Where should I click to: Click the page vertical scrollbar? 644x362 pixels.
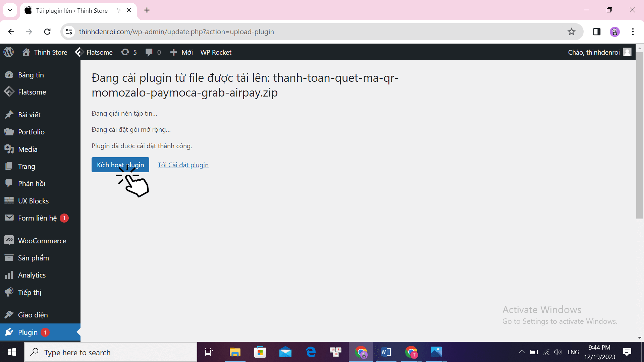(x=640, y=135)
